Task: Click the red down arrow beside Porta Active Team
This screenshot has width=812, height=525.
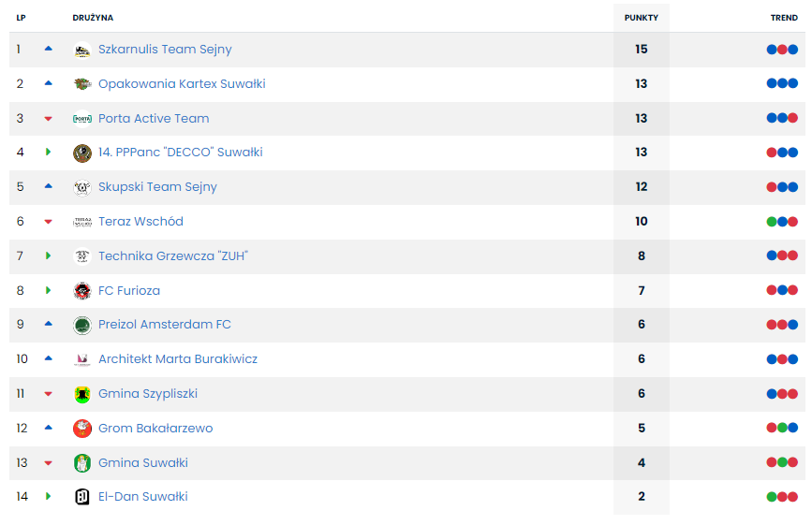Action: pos(49,119)
